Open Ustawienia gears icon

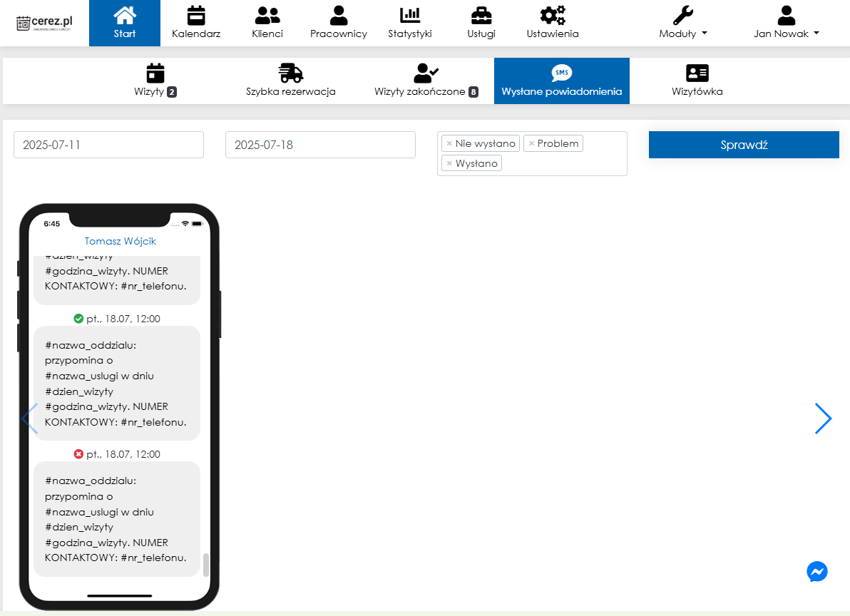point(552,16)
